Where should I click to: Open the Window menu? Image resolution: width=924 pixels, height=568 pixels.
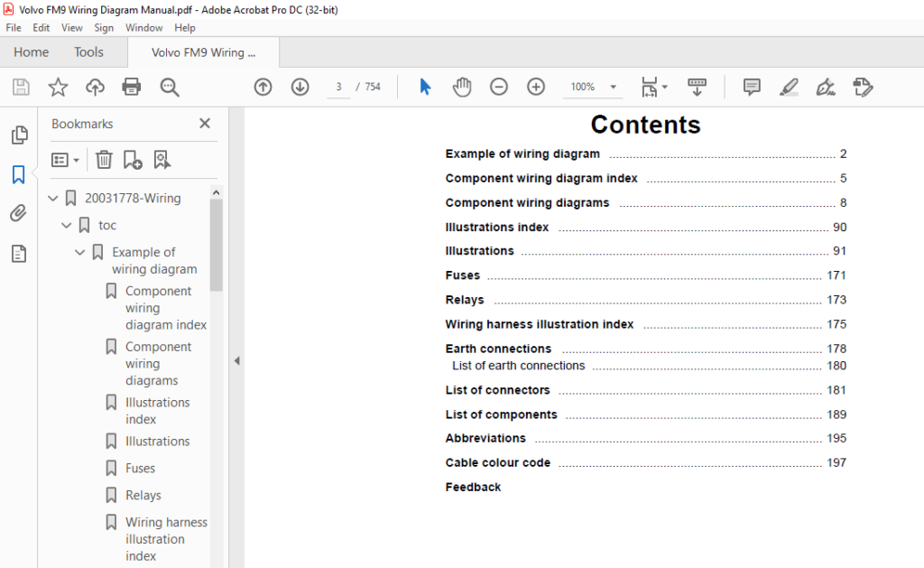(143, 28)
